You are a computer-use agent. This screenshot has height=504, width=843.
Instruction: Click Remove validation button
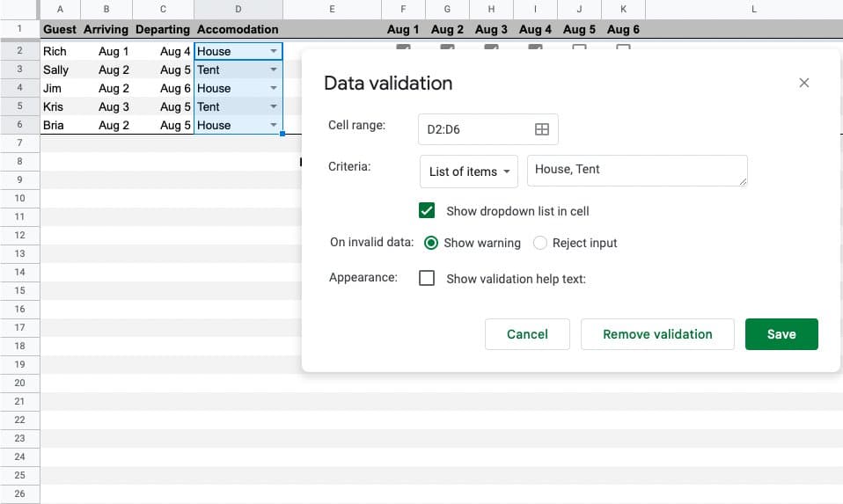[657, 334]
